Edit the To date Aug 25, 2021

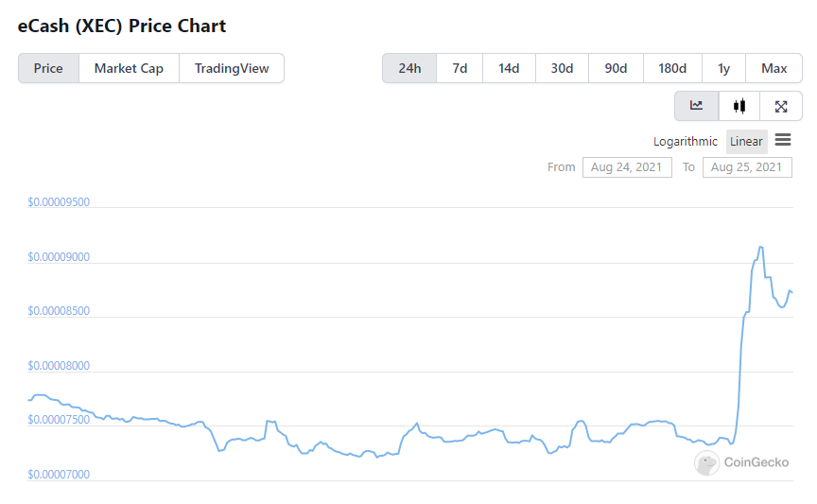747,167
